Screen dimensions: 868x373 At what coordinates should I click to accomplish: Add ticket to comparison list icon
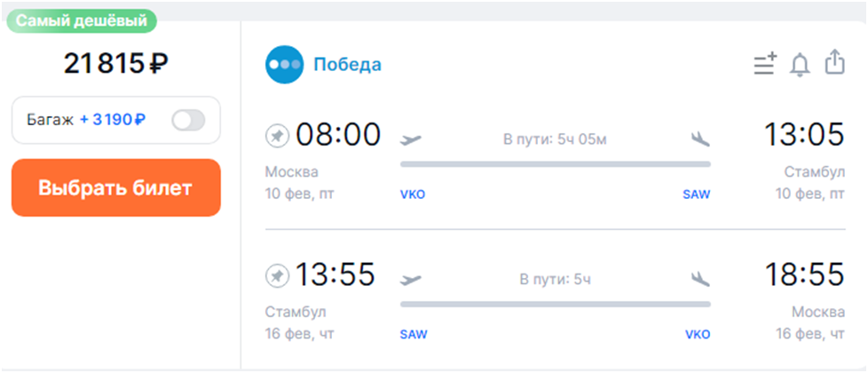point(764,64)
